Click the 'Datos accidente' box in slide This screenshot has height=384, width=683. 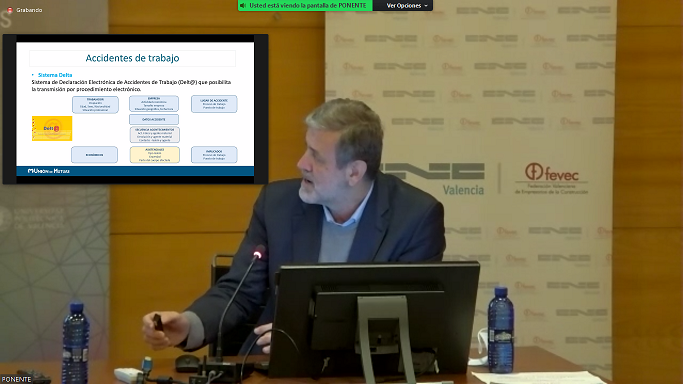154,119
